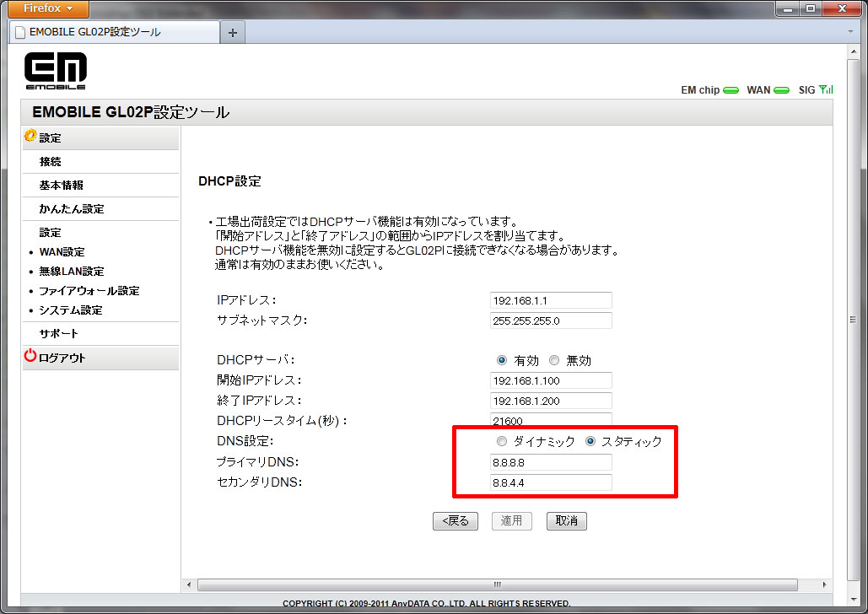Image resolution: width=868 pixels, height=614 pixels.
Task: Click the DHCPリースタイム input field
Action: (x=551, y=420)
